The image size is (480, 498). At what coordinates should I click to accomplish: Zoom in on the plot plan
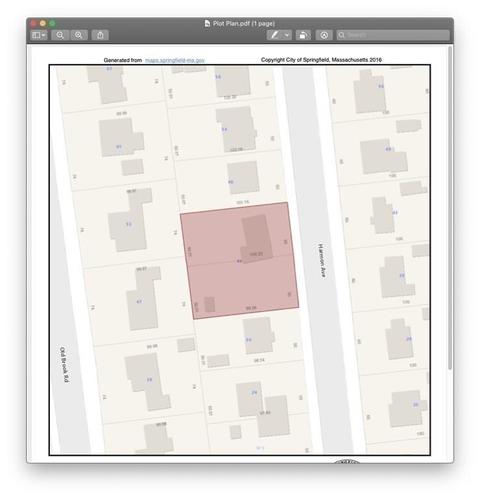[79, 35]
